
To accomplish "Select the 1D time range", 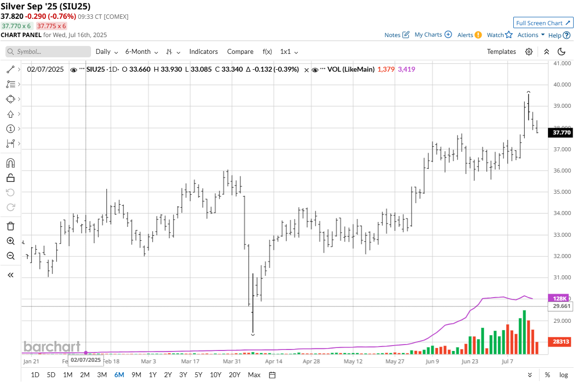I will click(x=35, y=375).
